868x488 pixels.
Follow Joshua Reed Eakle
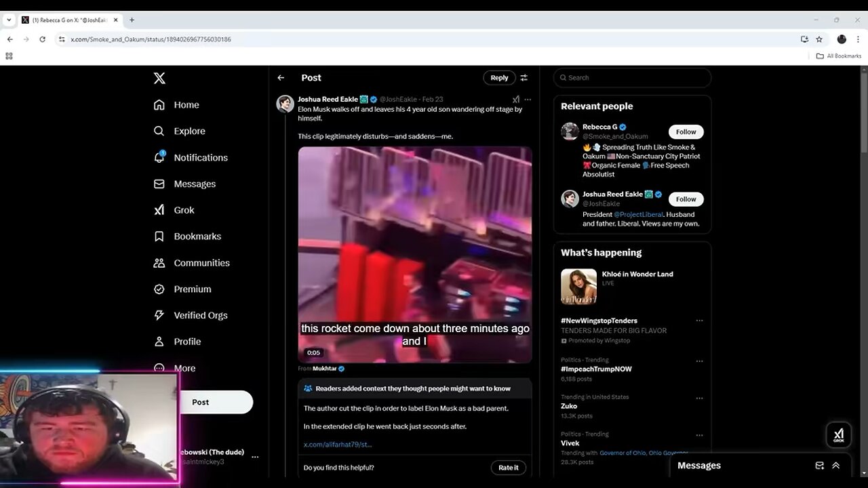click(x=686, y=199)
